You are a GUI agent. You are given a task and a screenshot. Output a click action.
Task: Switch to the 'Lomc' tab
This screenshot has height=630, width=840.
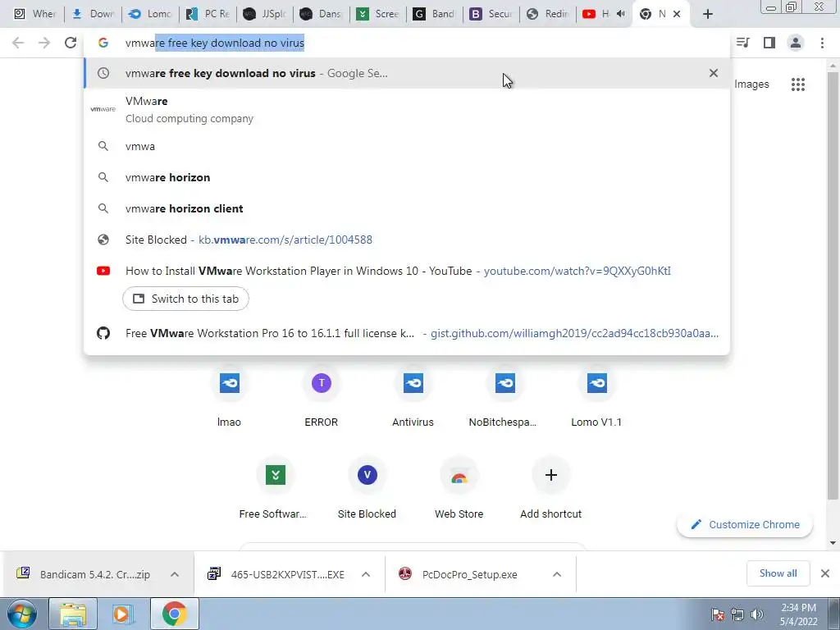150,14
